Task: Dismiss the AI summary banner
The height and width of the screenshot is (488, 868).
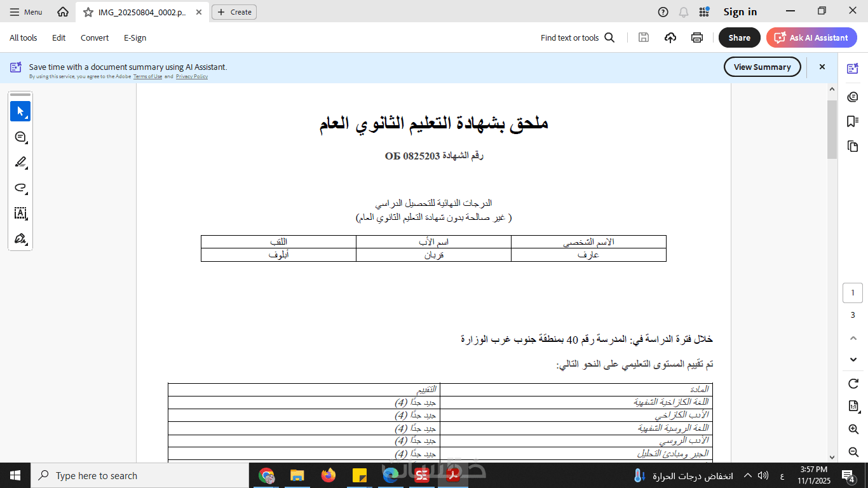Action: (x=822, y=67)
